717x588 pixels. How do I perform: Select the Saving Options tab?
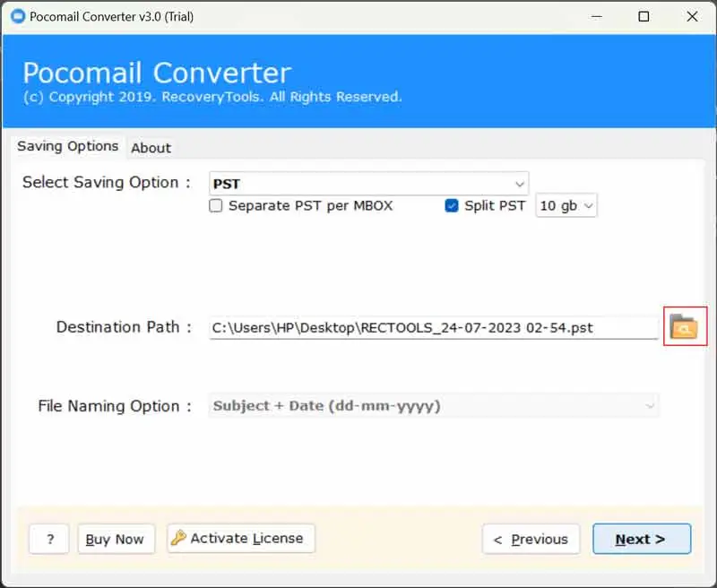coord(68,146)
